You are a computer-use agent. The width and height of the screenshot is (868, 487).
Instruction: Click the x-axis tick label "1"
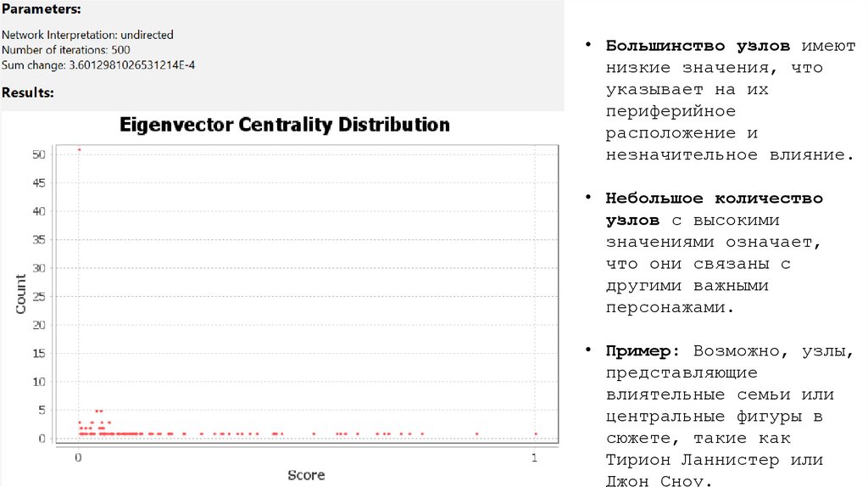tap(535, 459)
